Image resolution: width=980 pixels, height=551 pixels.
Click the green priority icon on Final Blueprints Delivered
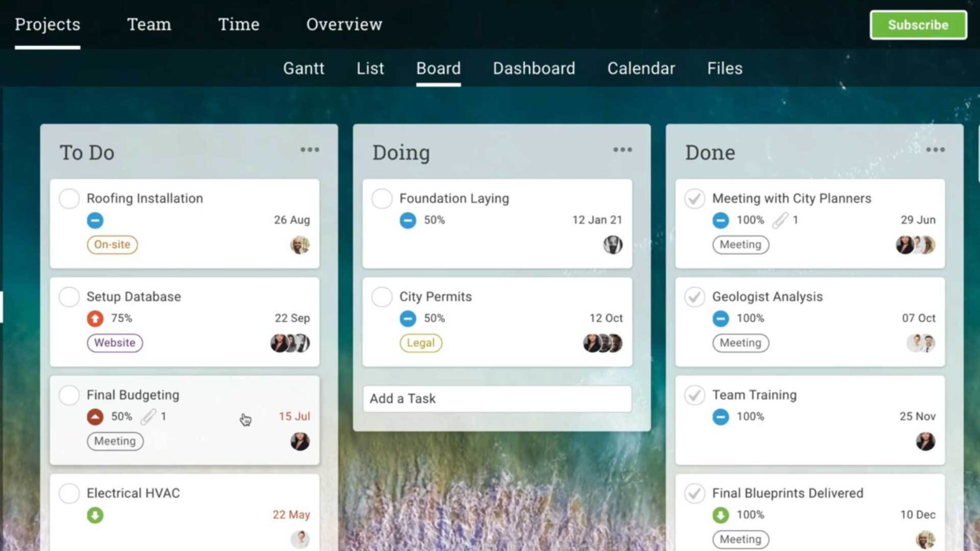pyautogui.click(x=720, y=515)
